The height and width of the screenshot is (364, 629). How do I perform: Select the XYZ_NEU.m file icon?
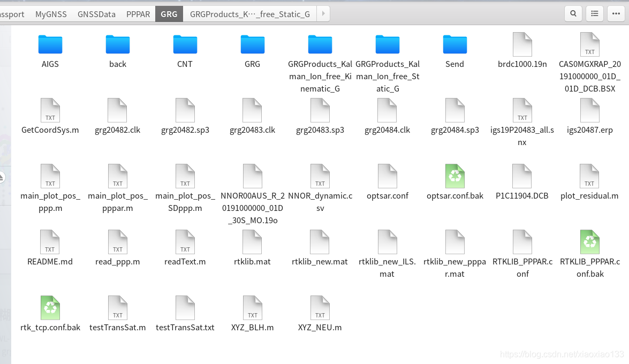click(x=320, y=308)
